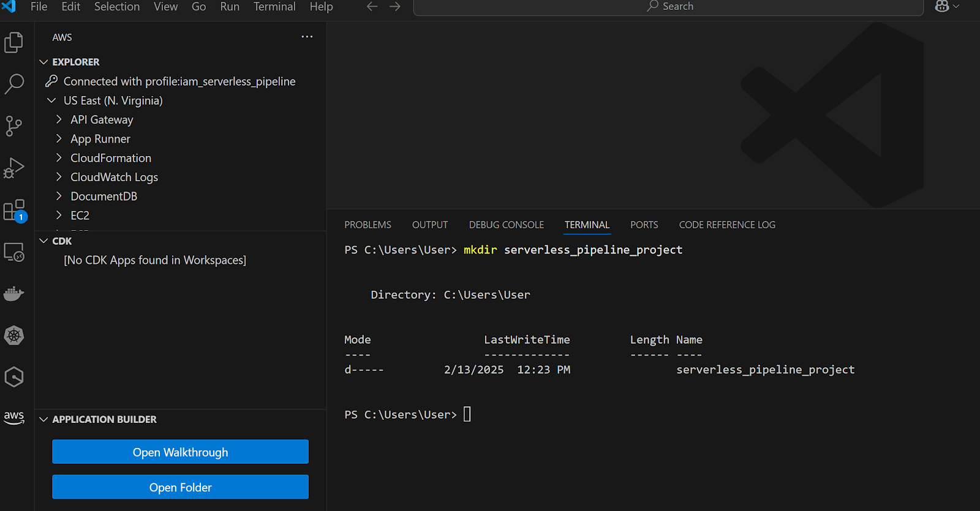The width and height of the screenshot is (980, 511).
Task: Open the Run menu
Action: [230, 7]
